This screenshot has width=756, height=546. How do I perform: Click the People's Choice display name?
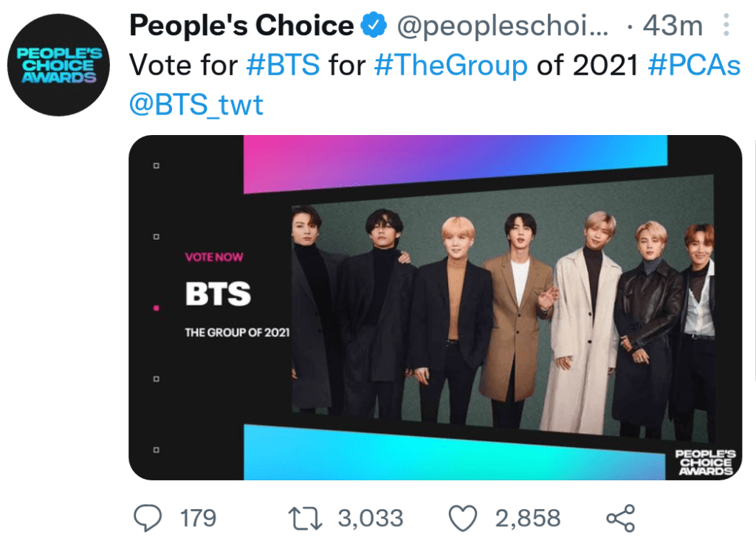coord(241,27)
